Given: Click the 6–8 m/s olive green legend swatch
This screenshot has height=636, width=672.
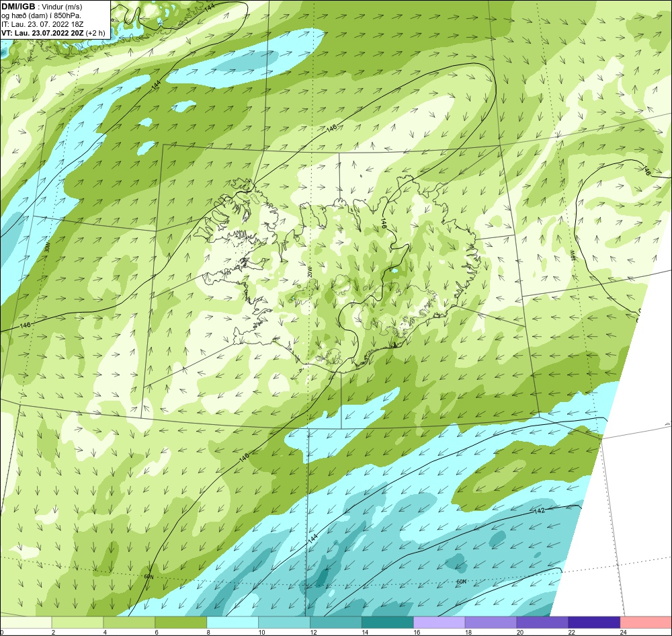Looking at the screenshot, I should coord(181,623).
